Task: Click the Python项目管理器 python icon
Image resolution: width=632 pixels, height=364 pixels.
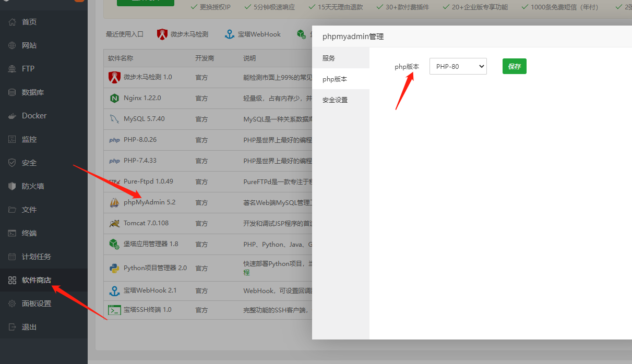Action: click(x=114, y=268)
